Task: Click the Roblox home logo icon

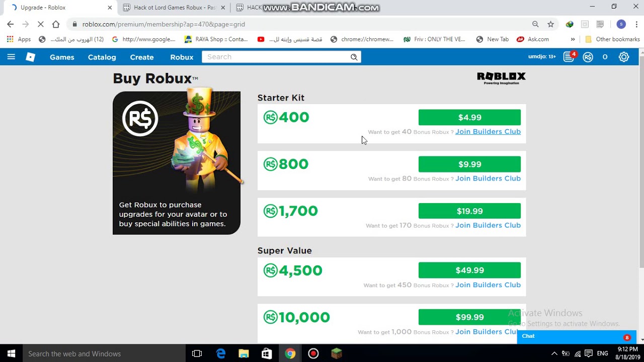Action: pos(31,57)
